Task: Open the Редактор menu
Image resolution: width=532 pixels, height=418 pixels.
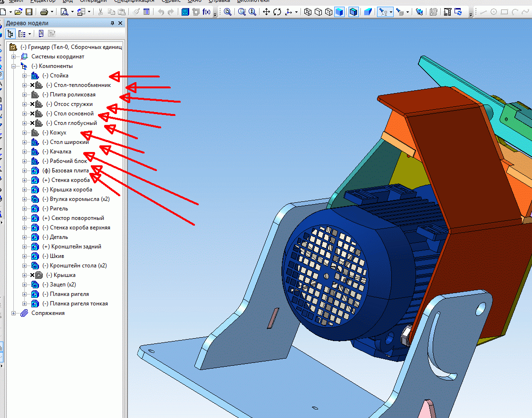Action: click(43, 1)
